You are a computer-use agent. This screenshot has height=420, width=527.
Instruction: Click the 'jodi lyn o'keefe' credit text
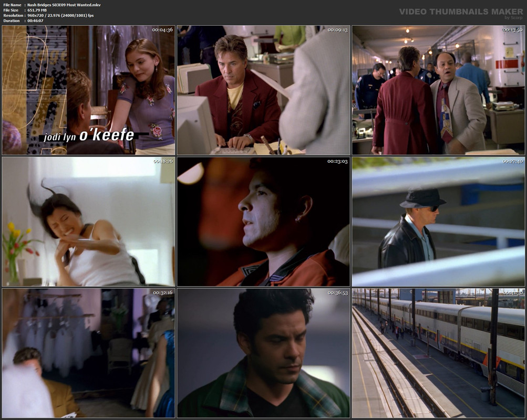(x=89, y=135)
